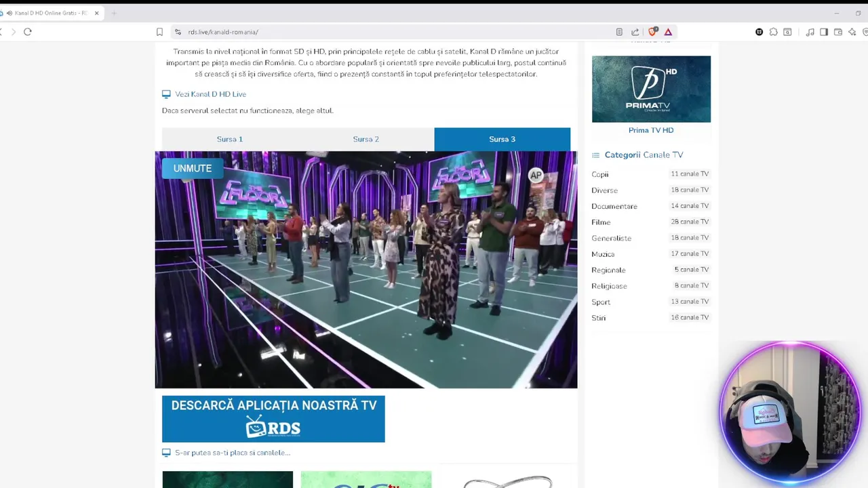Viewport: 868px width, 488px height.
Task: Minimize the browser window
Action: (836, 13)
